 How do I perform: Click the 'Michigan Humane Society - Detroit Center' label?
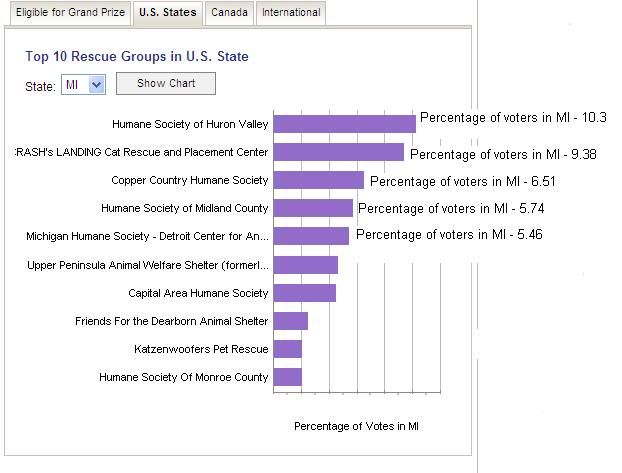point(147,236)
